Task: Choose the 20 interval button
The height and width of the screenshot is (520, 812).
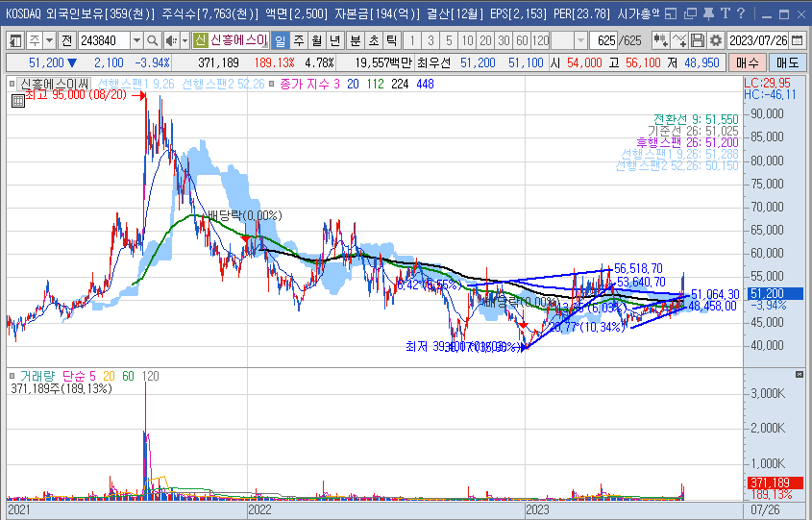Action: point(485,39)
